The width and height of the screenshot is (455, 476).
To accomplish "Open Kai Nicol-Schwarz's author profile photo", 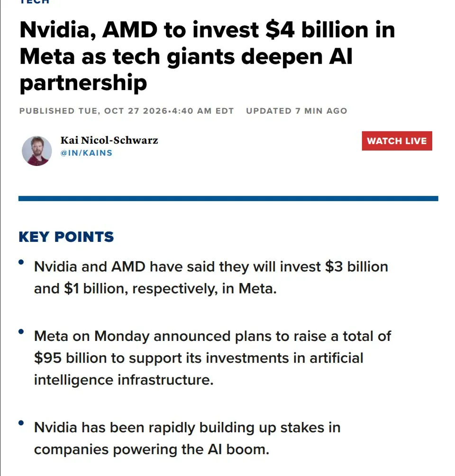I will [36, 151].
